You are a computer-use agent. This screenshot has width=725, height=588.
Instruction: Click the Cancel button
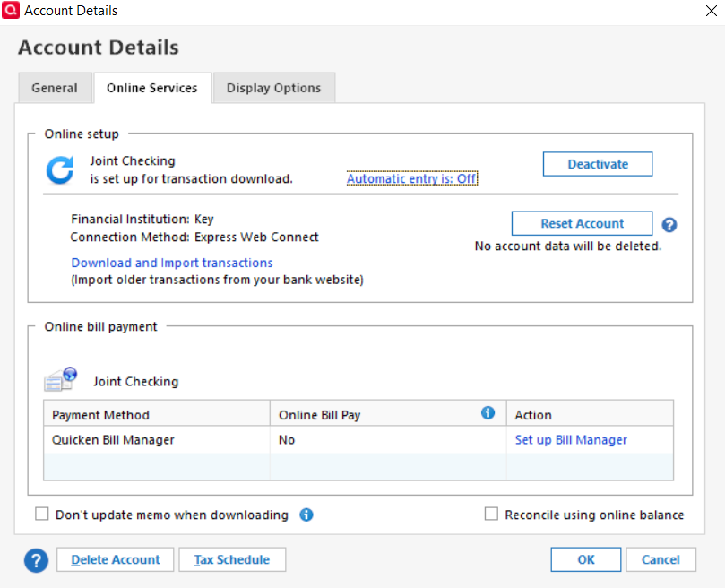[x=660, y=560]
